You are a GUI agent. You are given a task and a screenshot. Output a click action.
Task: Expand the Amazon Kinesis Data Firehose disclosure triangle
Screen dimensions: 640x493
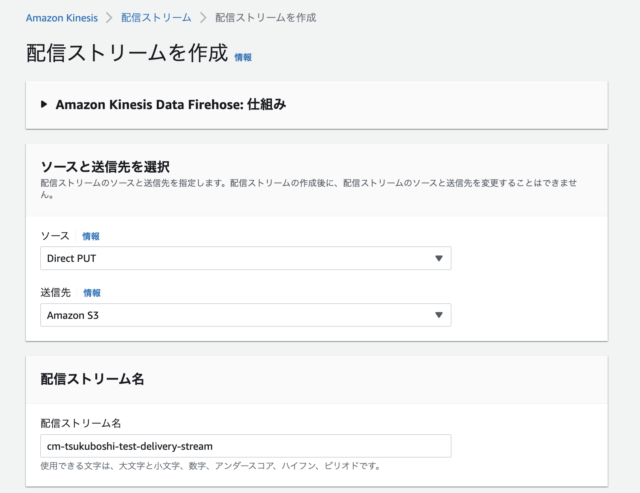(x=44, y=104)
